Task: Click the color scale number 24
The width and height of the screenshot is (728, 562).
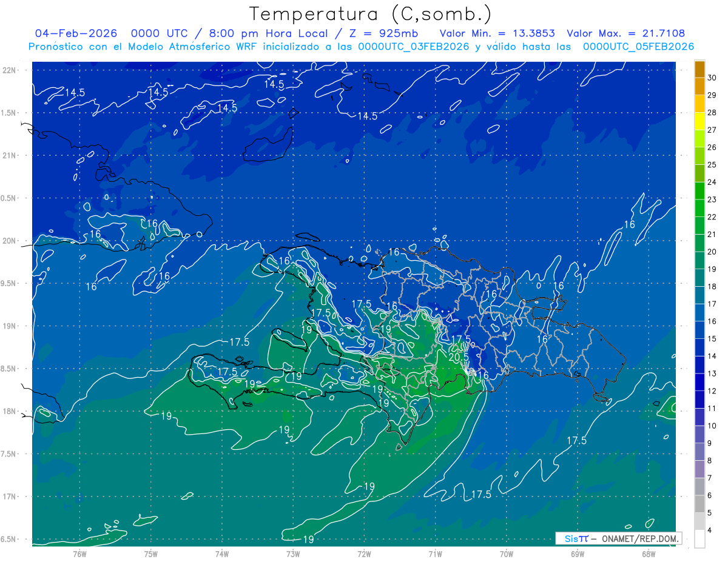Action: pyautogui.click(x=712, y=182)
